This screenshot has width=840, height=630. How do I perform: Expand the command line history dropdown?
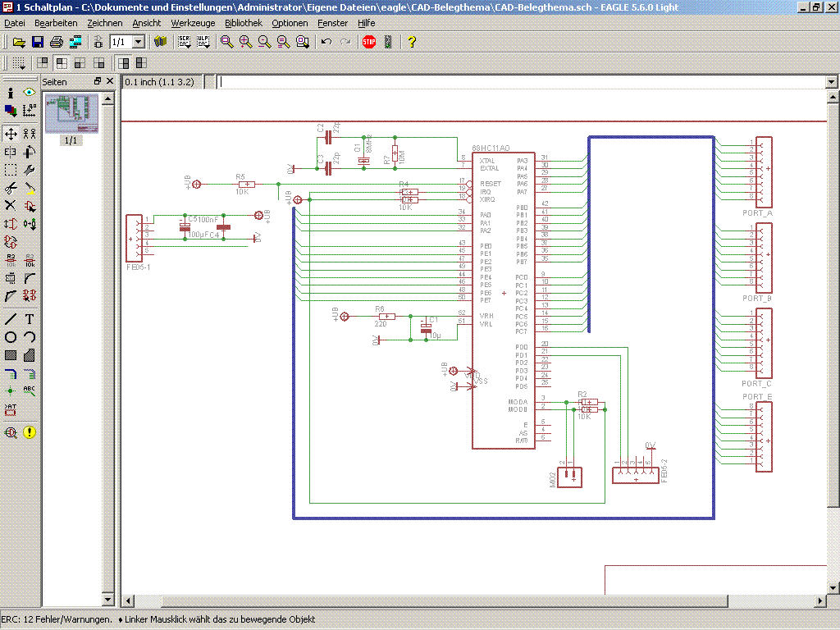[x=832, y=82]
